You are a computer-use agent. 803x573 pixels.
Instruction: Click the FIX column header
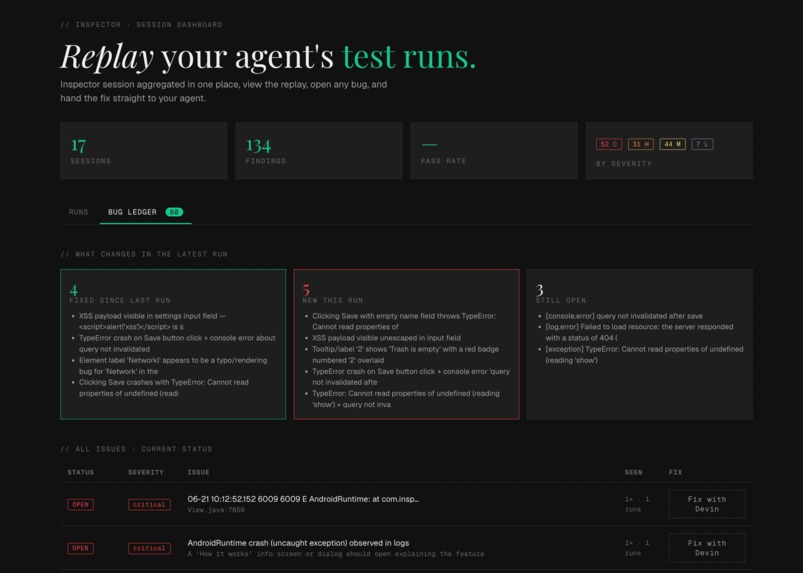[675, 472]
